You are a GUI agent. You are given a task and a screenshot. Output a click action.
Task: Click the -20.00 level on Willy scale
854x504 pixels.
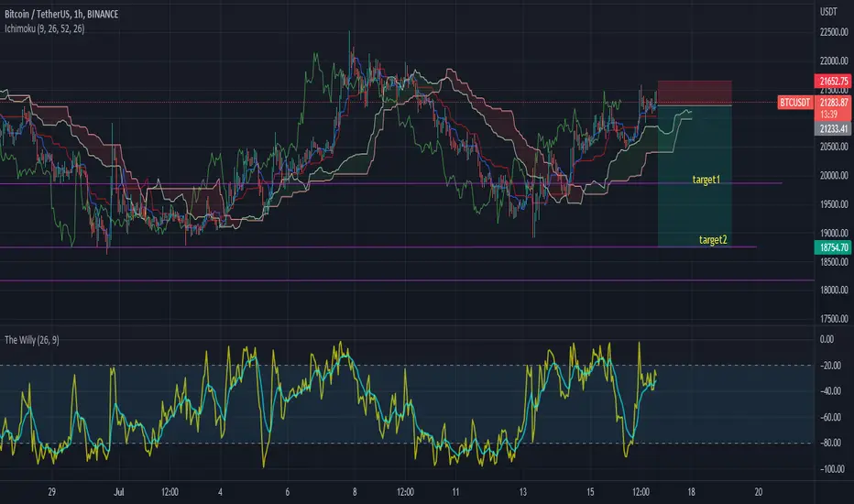point(830,366)
